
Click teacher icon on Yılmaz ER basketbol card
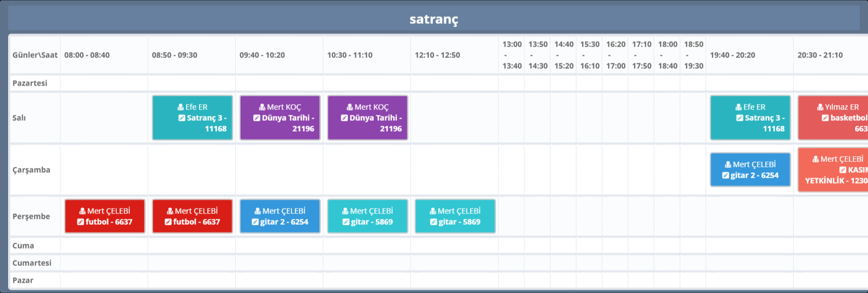click(820, 107)
